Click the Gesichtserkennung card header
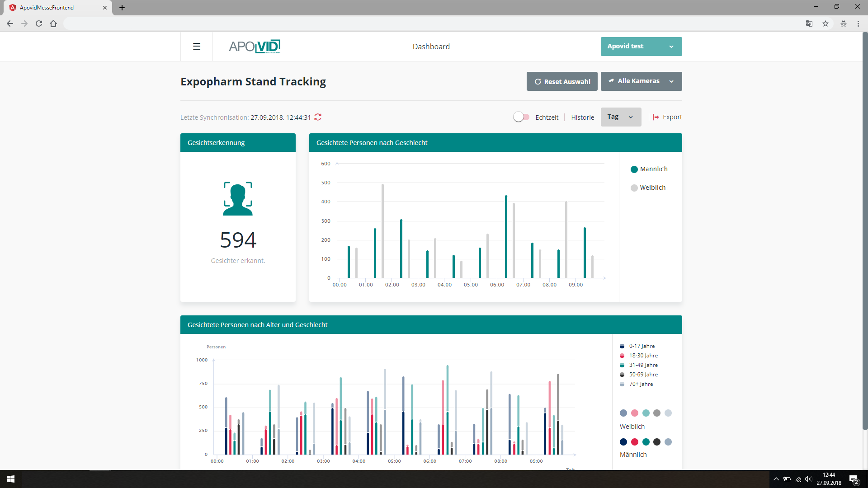 pyautogui.click(x=238, y=143)
